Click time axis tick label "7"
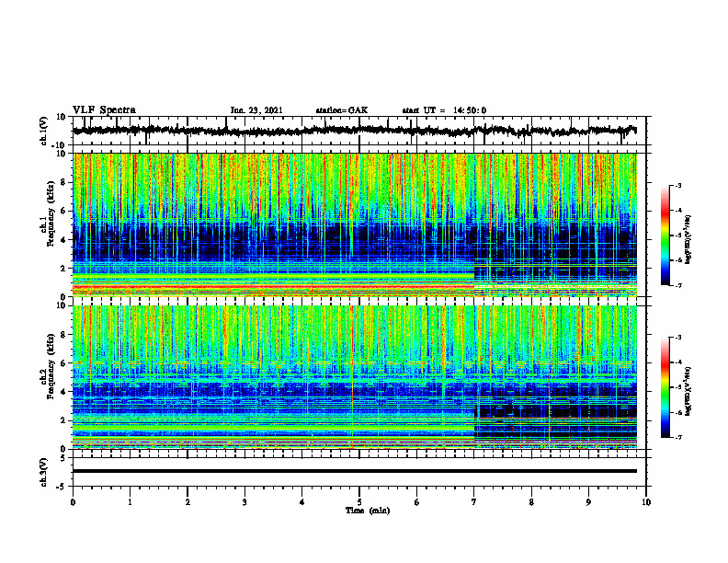Image resolution: width=728 pixels, height=563 pixels. [474, 502]
